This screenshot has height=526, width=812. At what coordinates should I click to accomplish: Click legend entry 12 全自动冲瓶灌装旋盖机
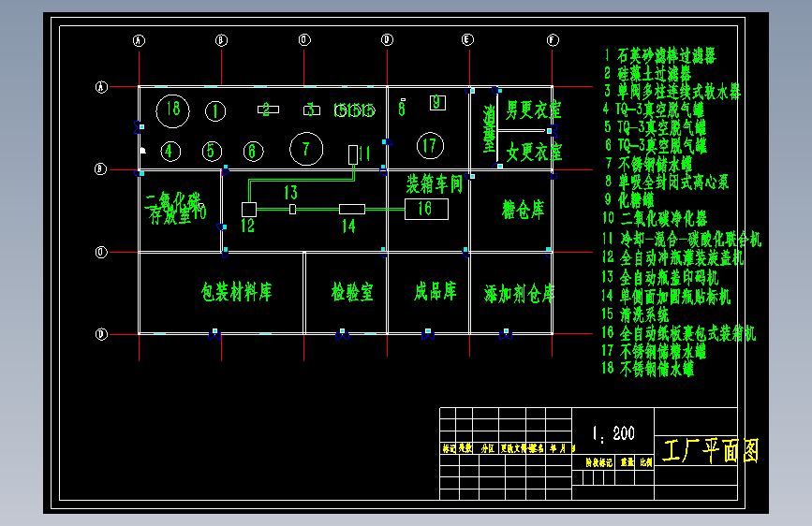673,257
